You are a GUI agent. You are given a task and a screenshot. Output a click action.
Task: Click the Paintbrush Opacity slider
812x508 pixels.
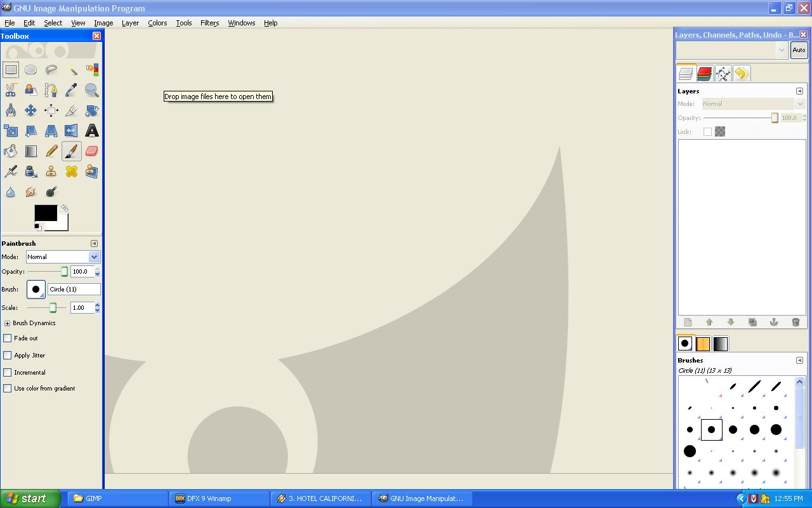click(48, 272)
